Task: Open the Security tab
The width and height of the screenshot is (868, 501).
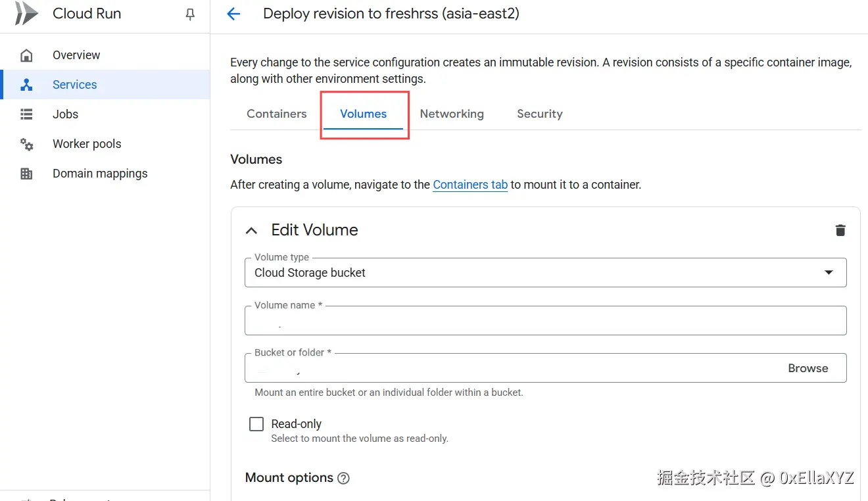Action: pyautogui.click(x=539, y=114)
